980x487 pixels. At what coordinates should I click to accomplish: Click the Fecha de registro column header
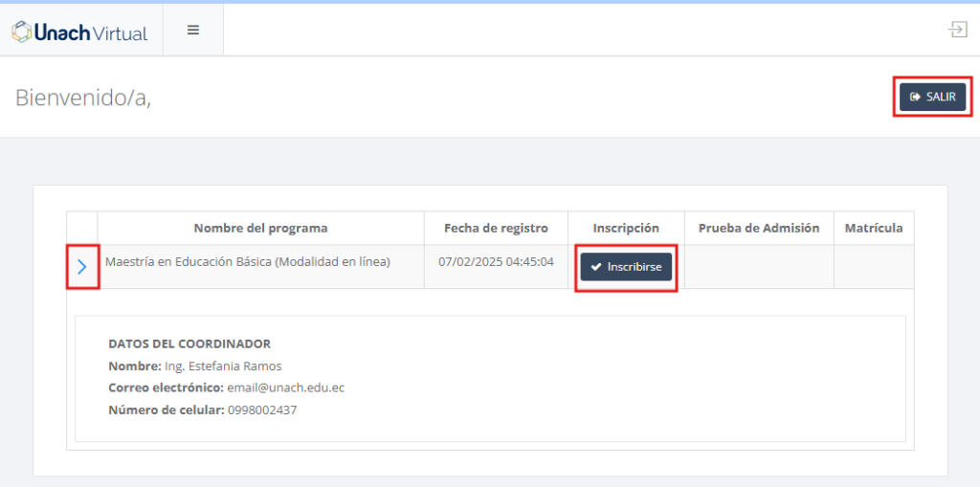496,228
